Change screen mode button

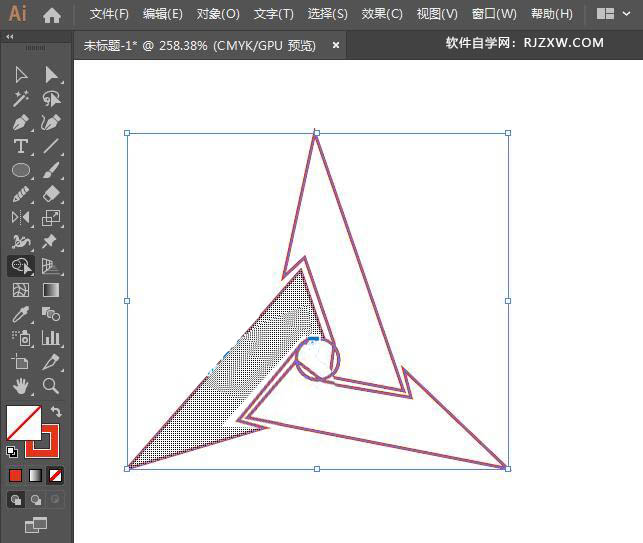[36, 525]
